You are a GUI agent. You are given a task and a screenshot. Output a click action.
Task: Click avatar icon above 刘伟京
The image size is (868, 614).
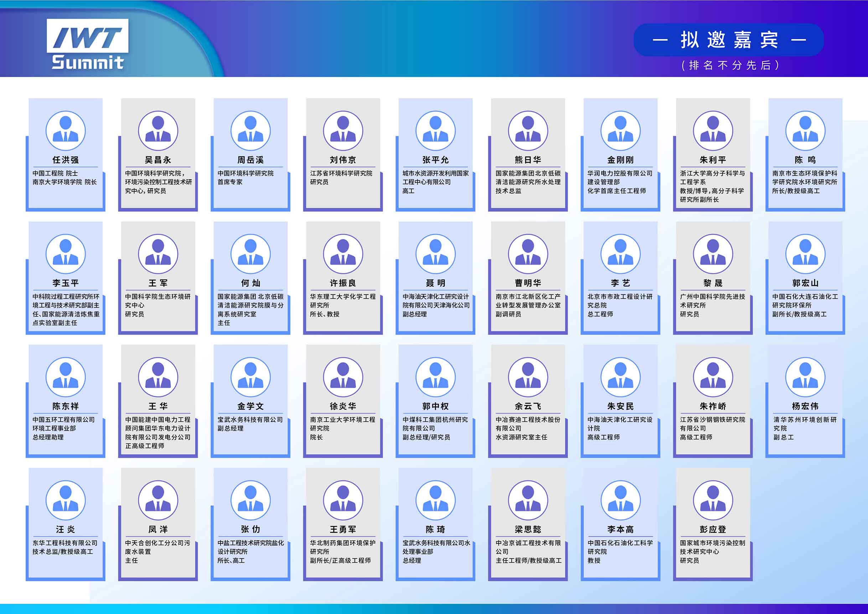point(343,131)
